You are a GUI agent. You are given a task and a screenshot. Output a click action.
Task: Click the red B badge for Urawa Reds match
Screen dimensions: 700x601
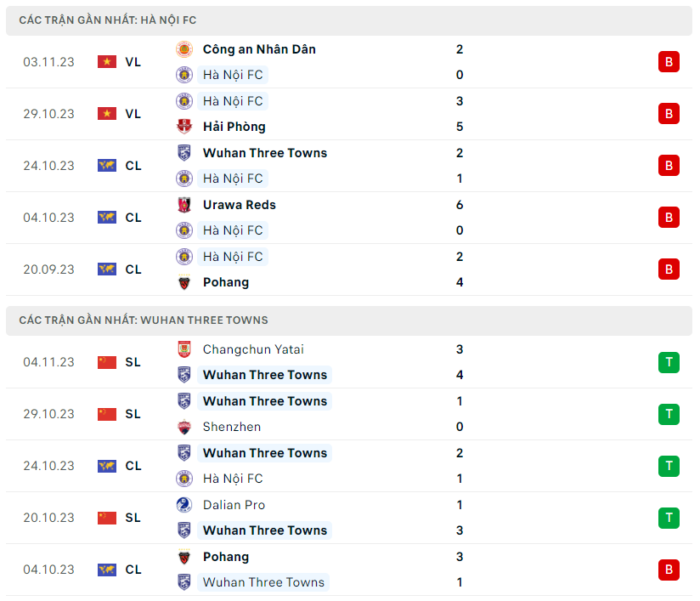tap(669, 218)
